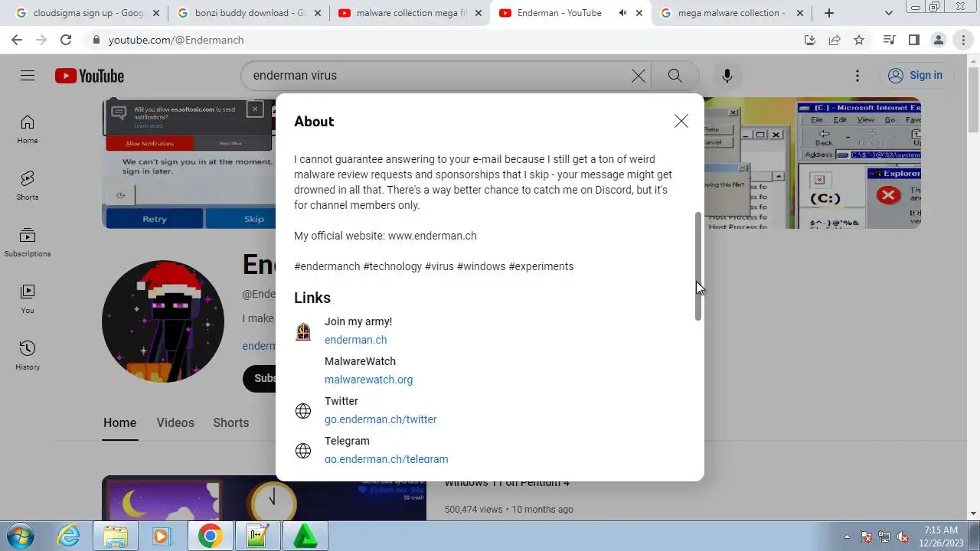Click the Twitter globe icon
This screenshot has height=551, width=980.
coord(303,411)
